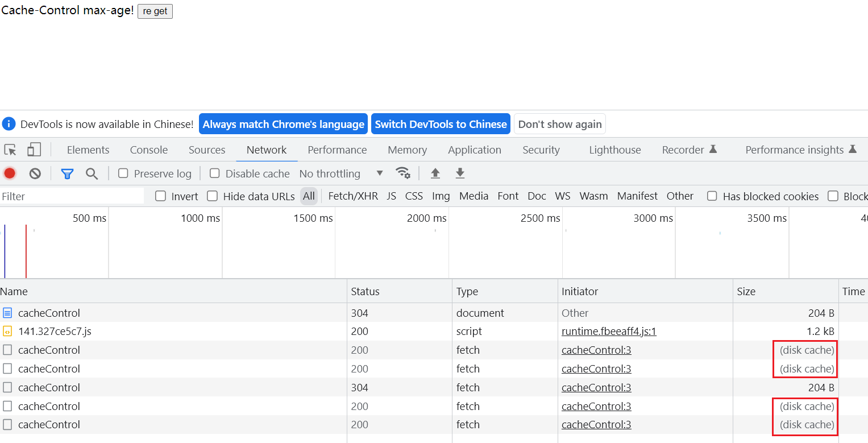
Task: Check the Invert filter checkbox
Action: pyautogui.click(x=161, y=196)
